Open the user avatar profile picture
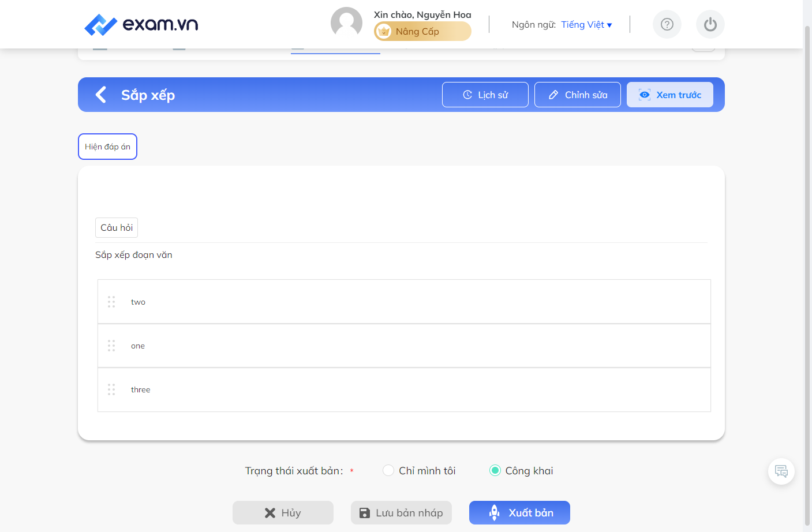812x532 pixels. pos(346,23)
